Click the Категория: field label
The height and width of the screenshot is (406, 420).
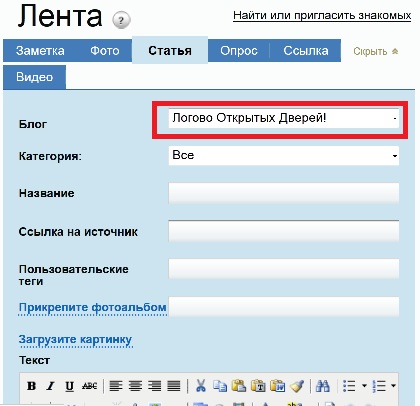50,156
